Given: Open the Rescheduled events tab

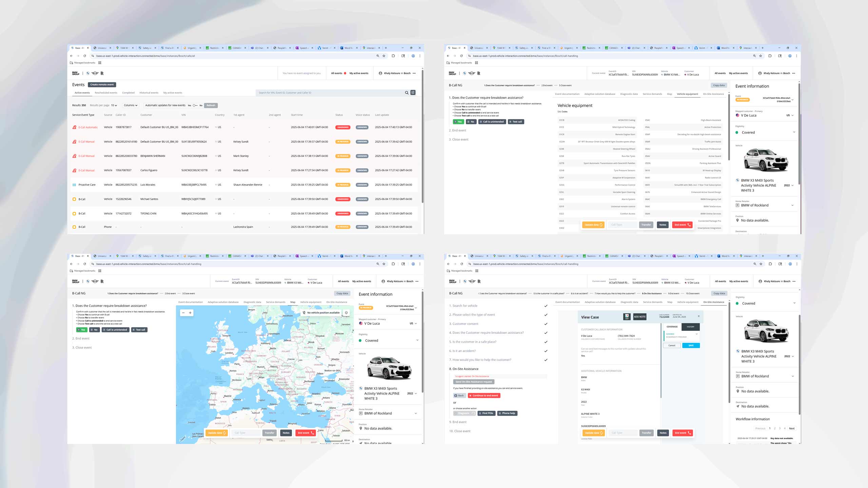Looking at the screenshot, I should (x=106, y=93).
